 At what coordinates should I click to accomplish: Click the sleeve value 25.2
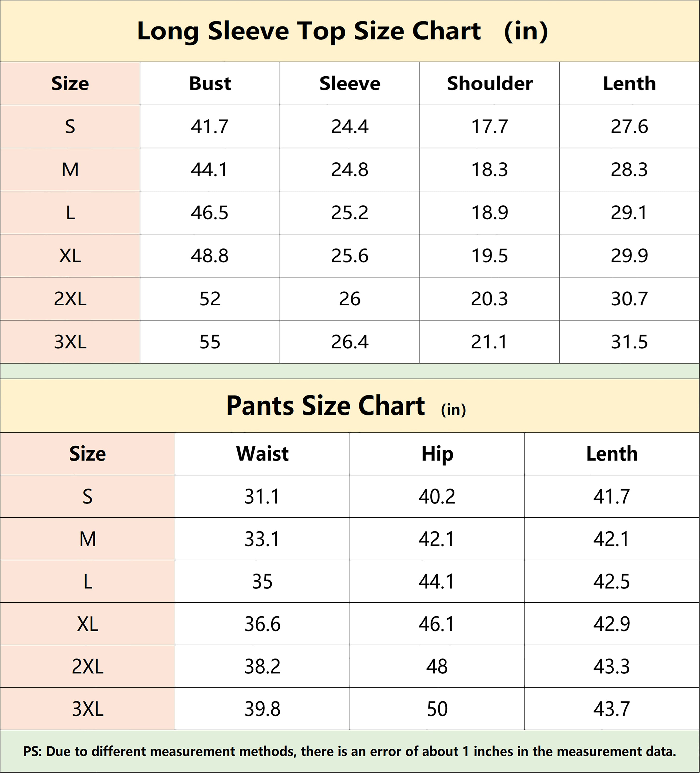(350, 212)
